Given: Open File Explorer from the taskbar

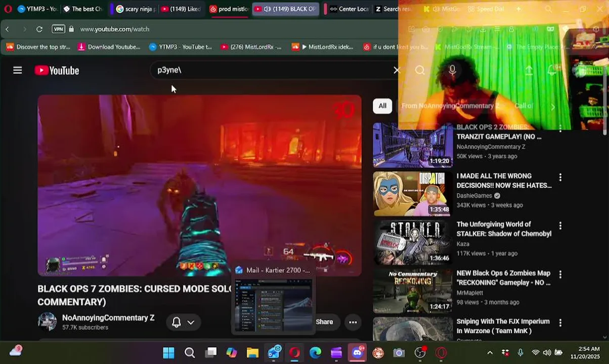Looking at the screenshot, I should pyautogui.click(x=253, y=352).
